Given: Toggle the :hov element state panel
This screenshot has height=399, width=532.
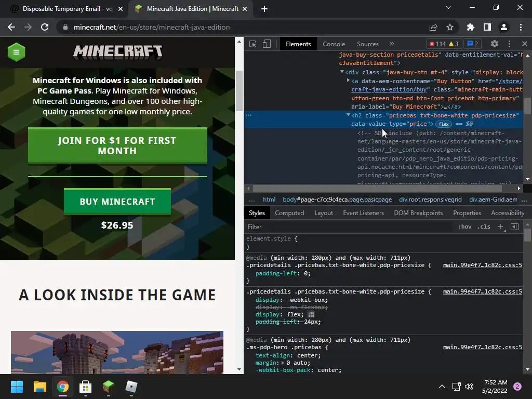Looking at the screenshot, I should (x=465, y=227).
